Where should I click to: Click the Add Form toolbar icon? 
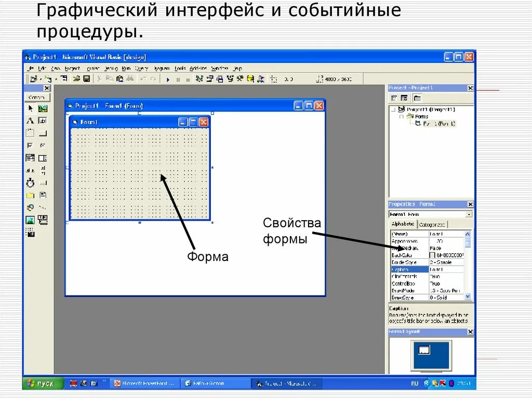48,79
